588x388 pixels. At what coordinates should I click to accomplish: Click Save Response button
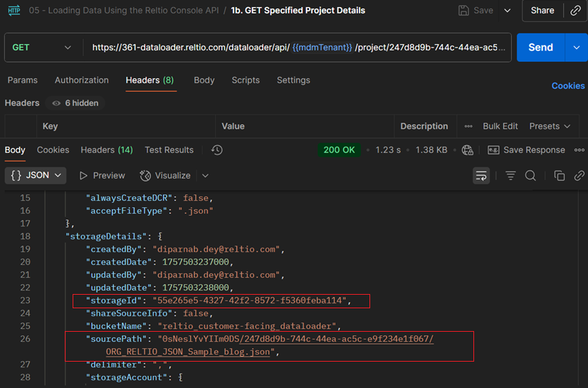point(527,150)
